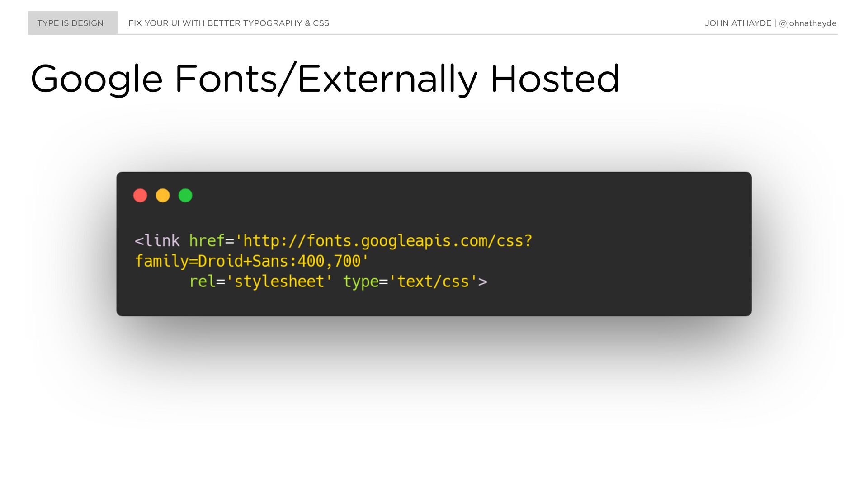Click the rel attribute keyword
The height and width of the screenshot is (488, 868).
pyautogui.click(x=203, y=282)
